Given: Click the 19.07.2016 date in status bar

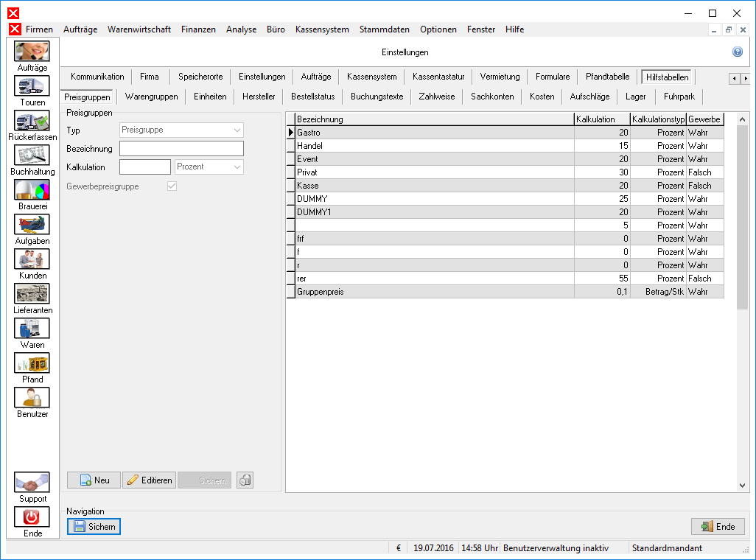Looking at the screenshot, I should (x=433, y=548).
